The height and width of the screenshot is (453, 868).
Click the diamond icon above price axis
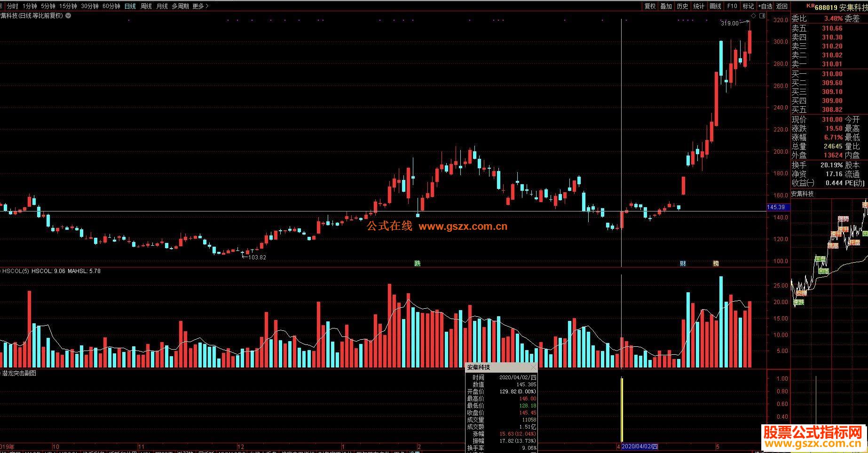point(753,16)
